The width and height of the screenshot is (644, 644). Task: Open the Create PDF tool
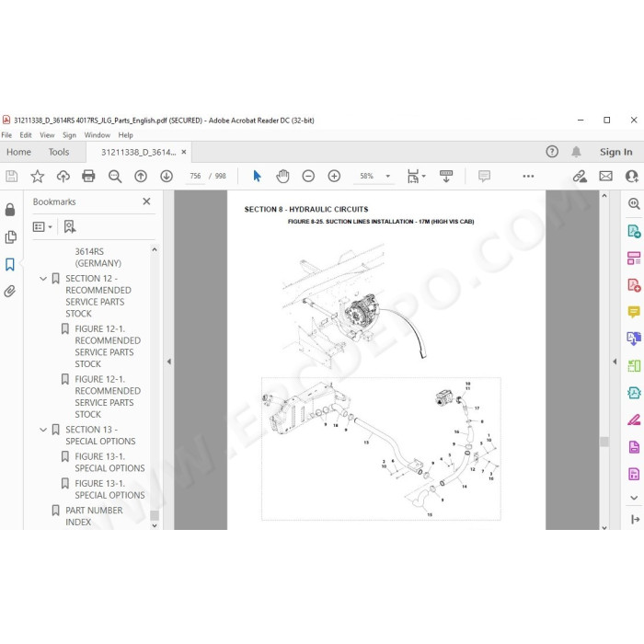click(x=634, y=285)
